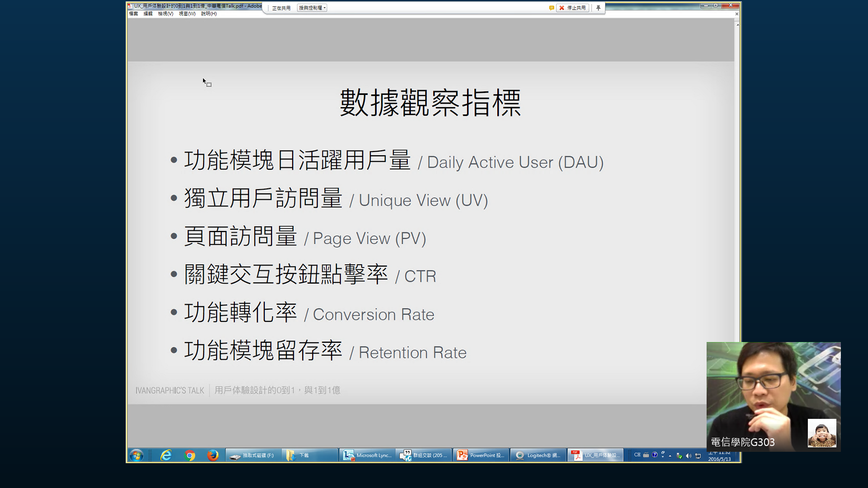This screenshot has height=488, width=868.
Task: Open Firefox from the taskbar
Action: (213, 455)
